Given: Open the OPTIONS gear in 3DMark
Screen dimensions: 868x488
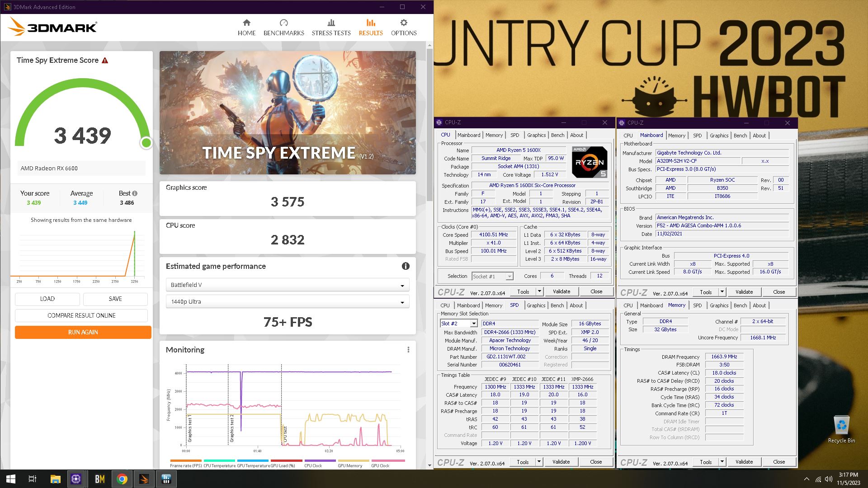Looking at the screenshot, I should [x=404, y=28].
